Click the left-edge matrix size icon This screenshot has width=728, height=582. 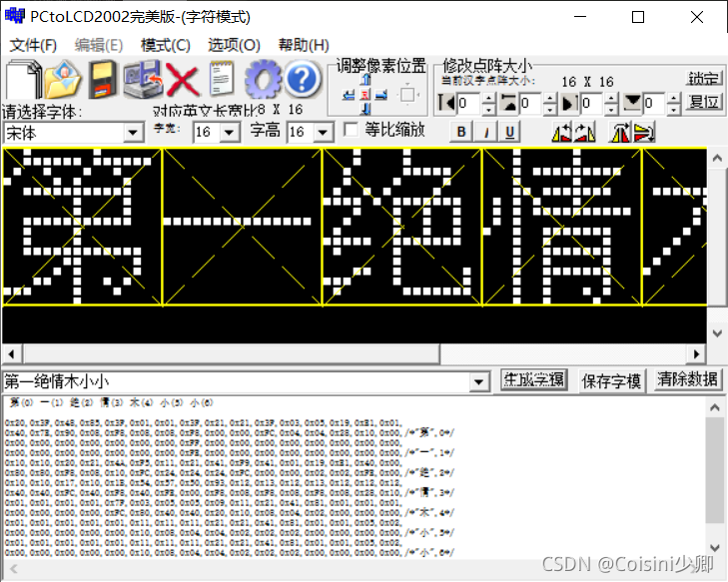(x=446, y=102)
